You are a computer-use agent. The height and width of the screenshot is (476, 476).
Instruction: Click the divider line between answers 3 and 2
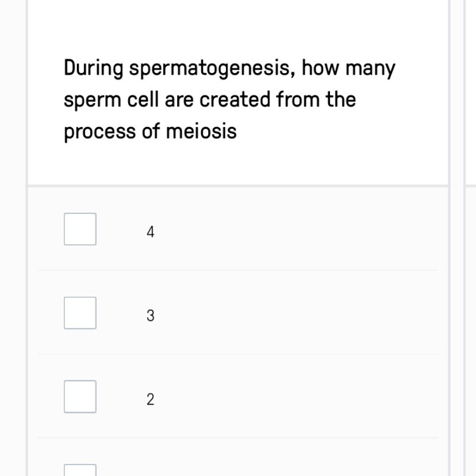(x=238, y=354)
